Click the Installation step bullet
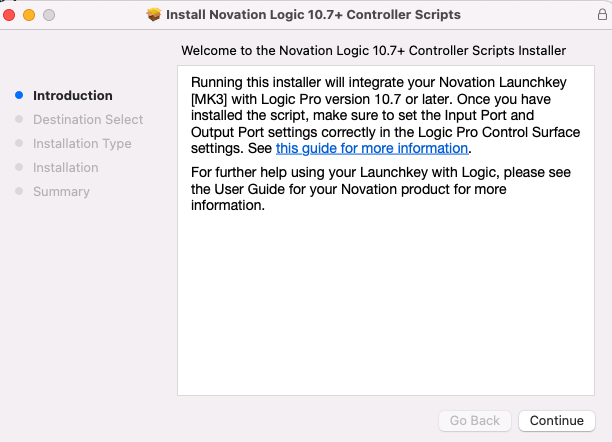612x442 pixels. pyautogui.click(x=19, y=167)
